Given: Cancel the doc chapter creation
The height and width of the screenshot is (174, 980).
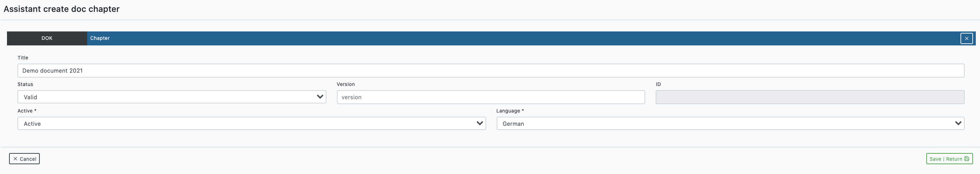Looking at the screenshot, I should [x=24, y=159].
